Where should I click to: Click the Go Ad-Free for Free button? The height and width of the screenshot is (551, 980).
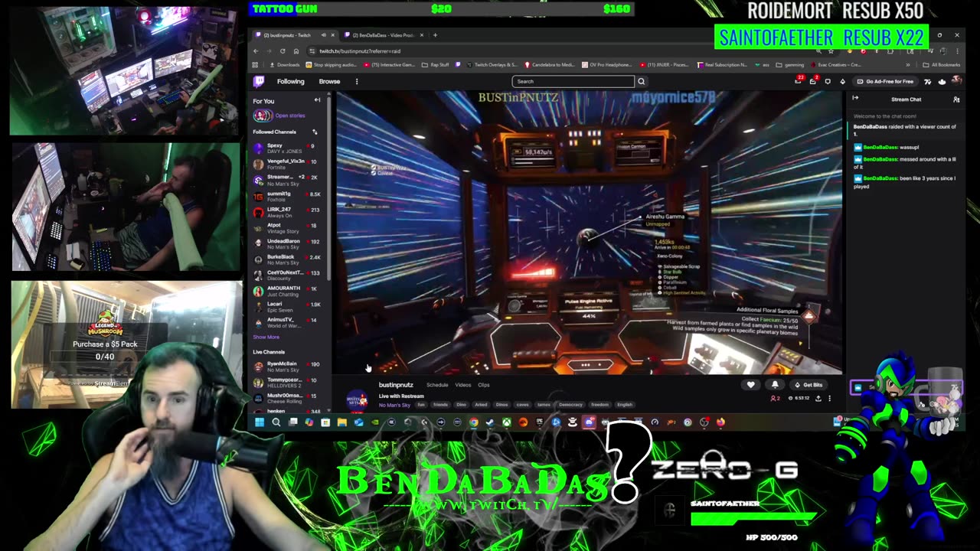(x=885, y=81)
